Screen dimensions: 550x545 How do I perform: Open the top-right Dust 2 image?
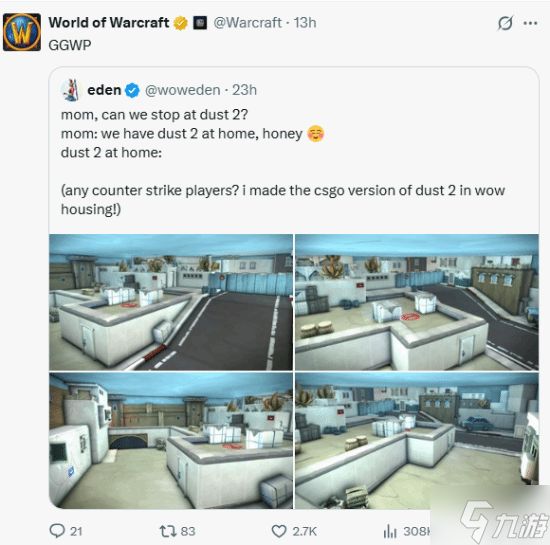point(417,302)
